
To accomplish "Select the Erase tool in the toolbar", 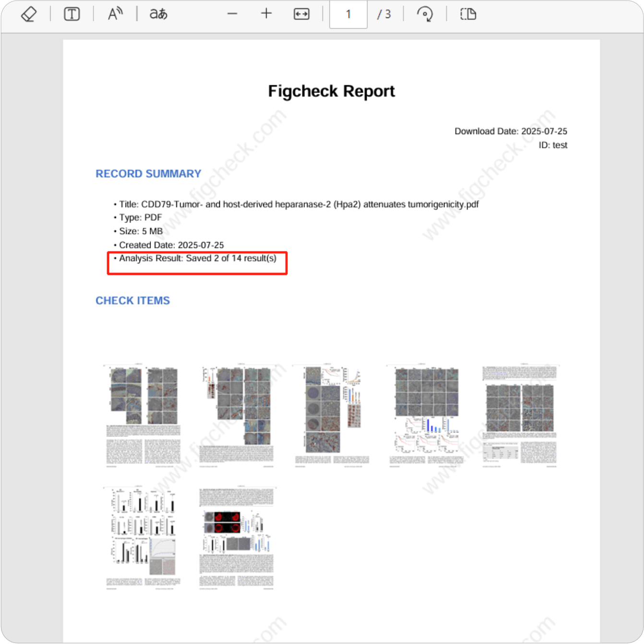I will [29, 14].
